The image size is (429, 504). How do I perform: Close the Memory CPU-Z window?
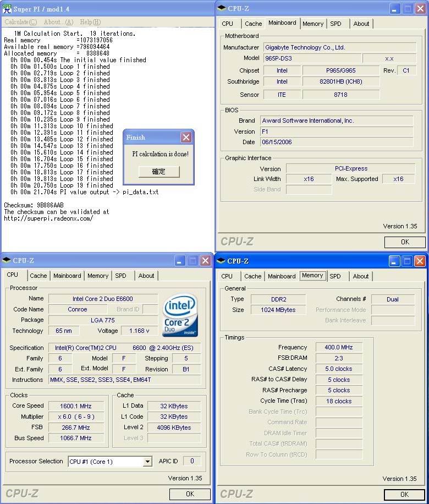pyautogui.click(x=419, y=261)
